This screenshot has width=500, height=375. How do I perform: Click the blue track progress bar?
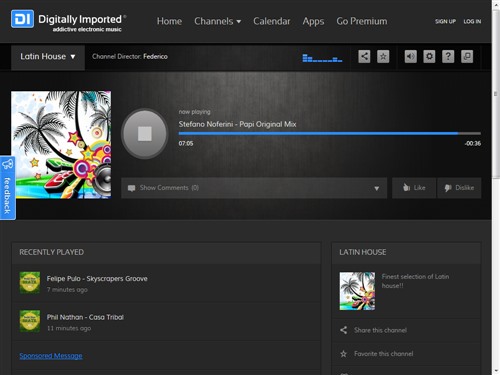click(330, 133)
